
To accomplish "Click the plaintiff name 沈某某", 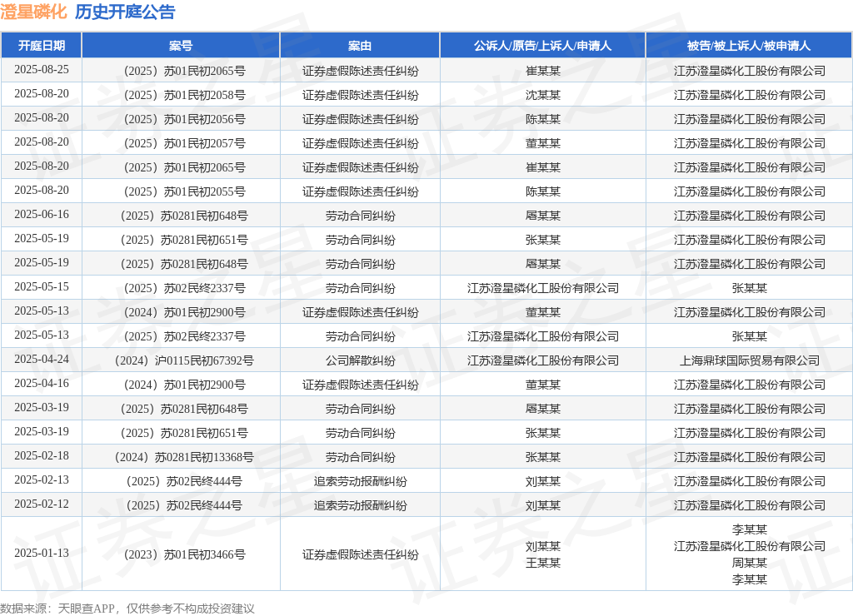I will coord(543,95).
